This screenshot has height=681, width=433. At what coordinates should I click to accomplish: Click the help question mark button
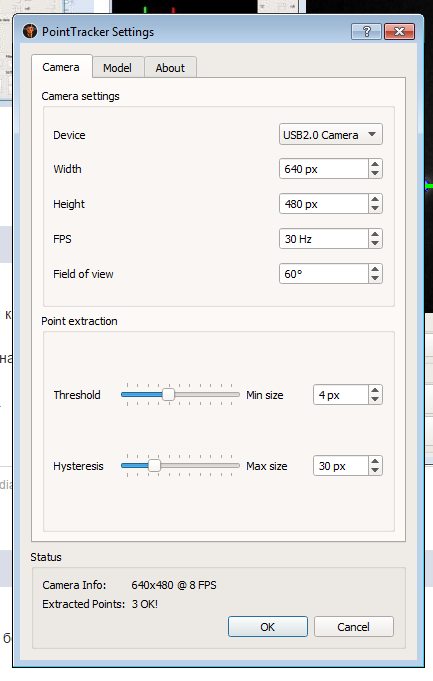(x=367, y=31)
